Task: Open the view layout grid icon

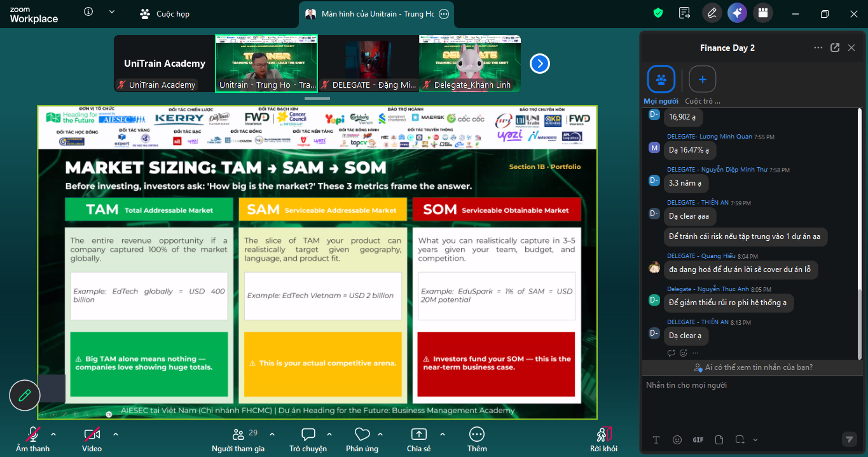Action: click(762, 13)
